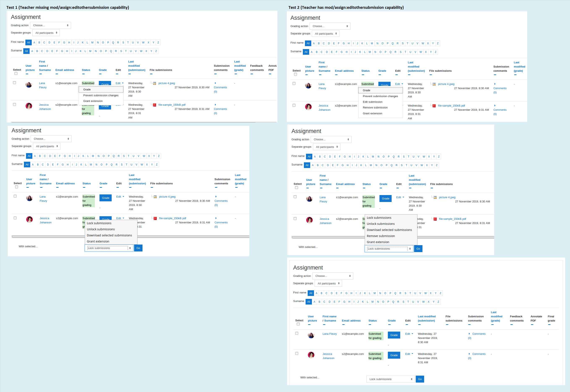The image size is (570, 392).
Task: Click First name All filter in Test 2 middle panel
Action: 309,157
